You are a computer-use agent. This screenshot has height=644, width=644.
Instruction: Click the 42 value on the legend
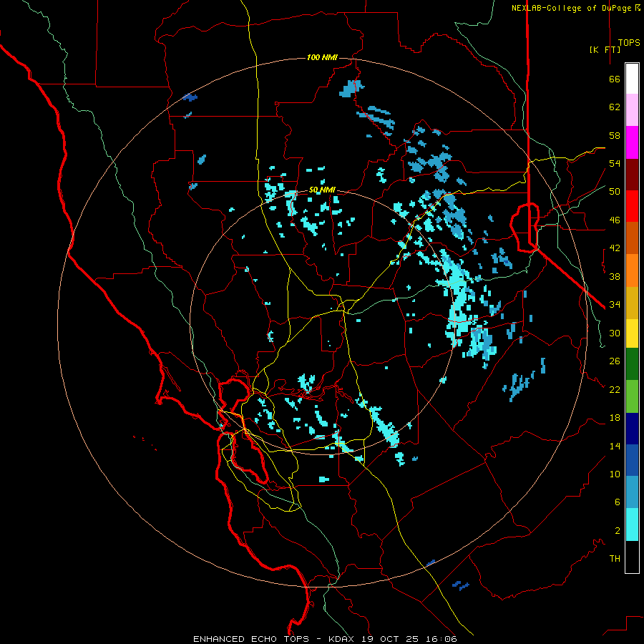[x=615, y=248]
